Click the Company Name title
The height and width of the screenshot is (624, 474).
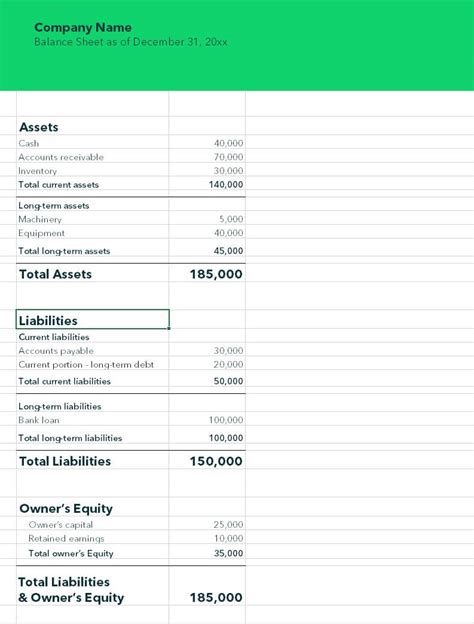(83, 27)
